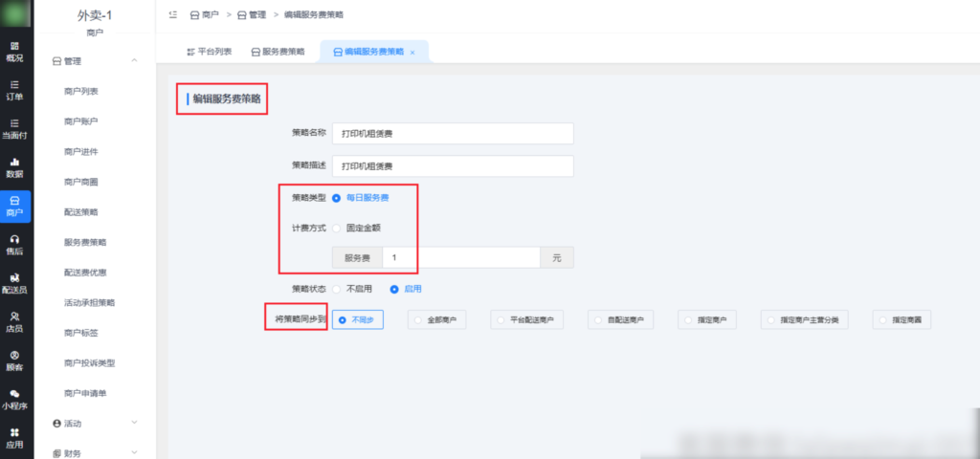Click the logo at top-left corner

point(15,15)
